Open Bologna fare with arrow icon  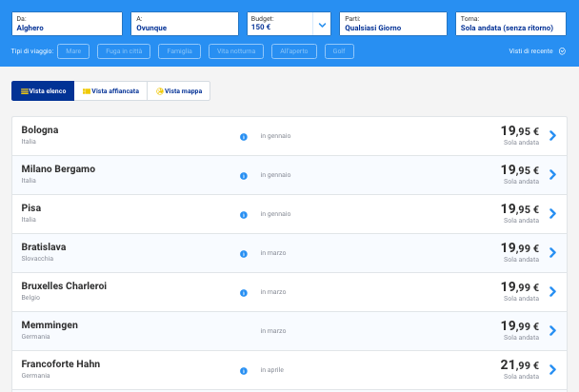pos(552,136)
